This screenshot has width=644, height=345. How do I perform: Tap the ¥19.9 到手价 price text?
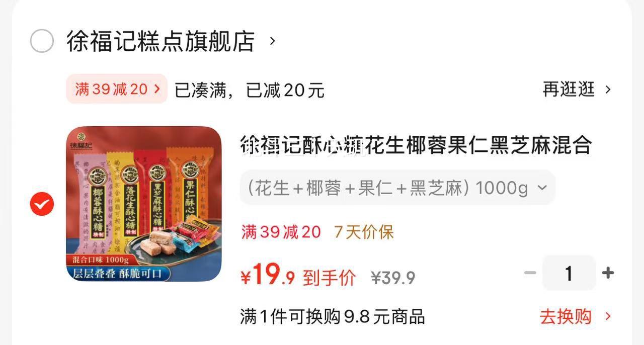(298, 276)
